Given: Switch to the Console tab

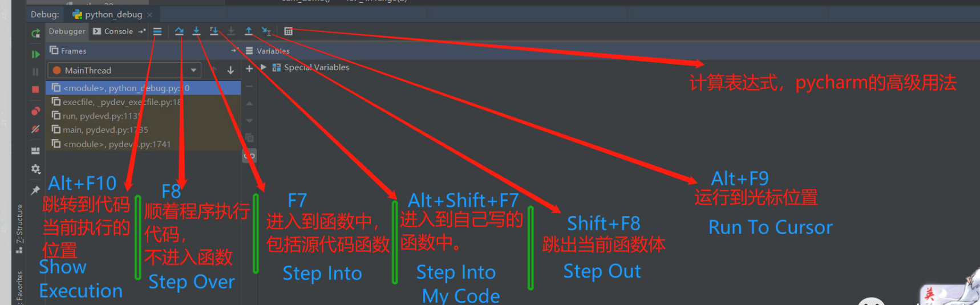Looking at the screenshot, I should [113, 31].
